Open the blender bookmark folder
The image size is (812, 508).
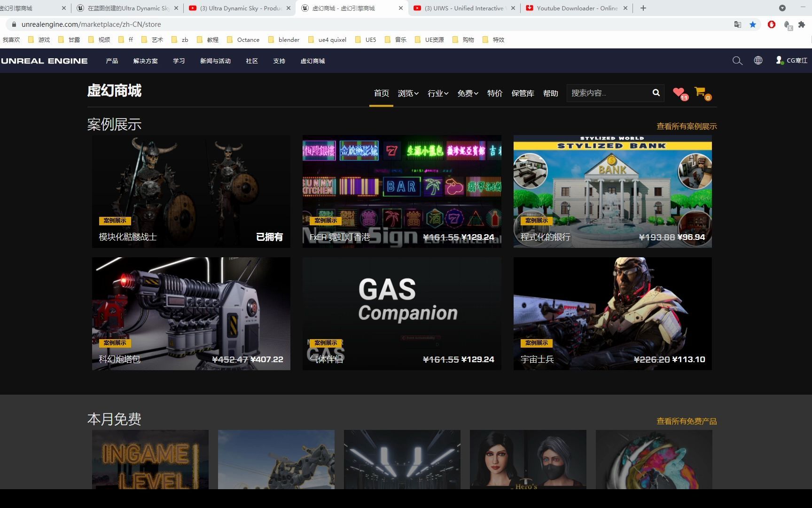pos(284,40)
